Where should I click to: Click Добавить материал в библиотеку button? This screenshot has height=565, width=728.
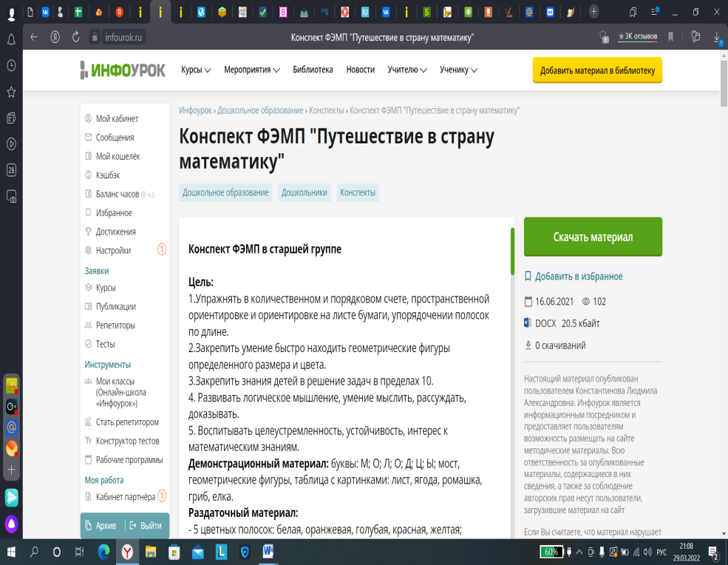(x=597, y=70)
